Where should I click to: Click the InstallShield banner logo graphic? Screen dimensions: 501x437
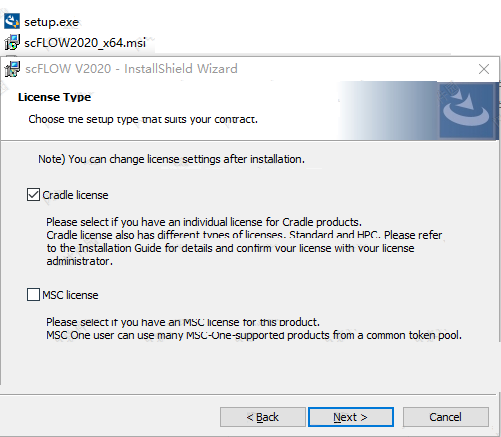(x=466, y=111)
